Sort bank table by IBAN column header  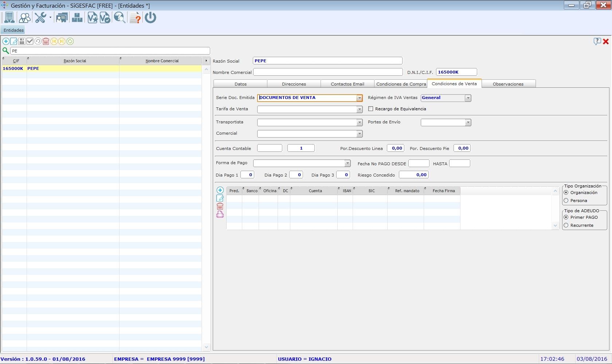pyautogui.click(x=345, y=190)
